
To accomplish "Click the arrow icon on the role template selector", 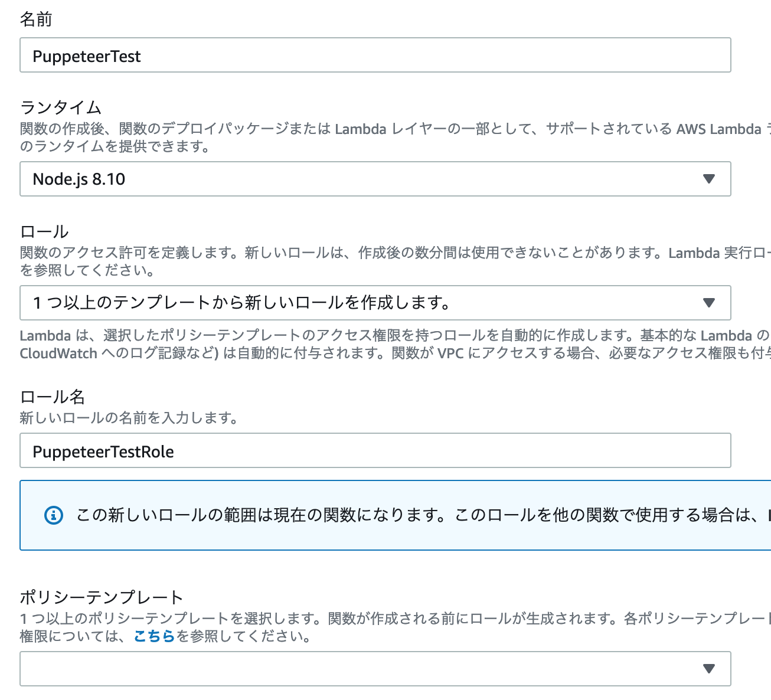I will pos(709,303).
